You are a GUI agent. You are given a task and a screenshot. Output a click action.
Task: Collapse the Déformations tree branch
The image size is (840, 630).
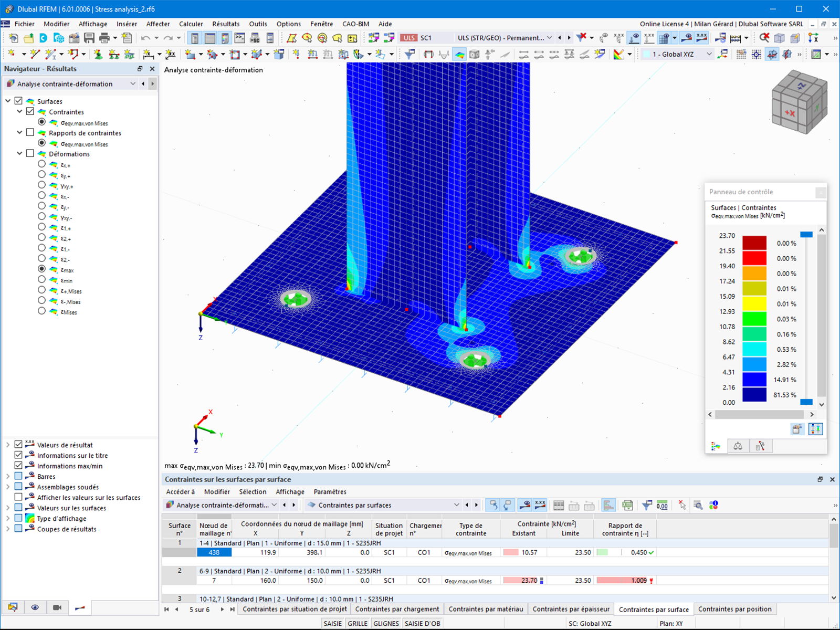(19, 153)
